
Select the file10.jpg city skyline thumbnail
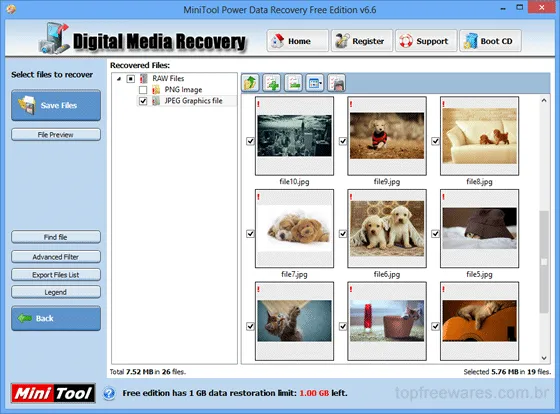294,136
